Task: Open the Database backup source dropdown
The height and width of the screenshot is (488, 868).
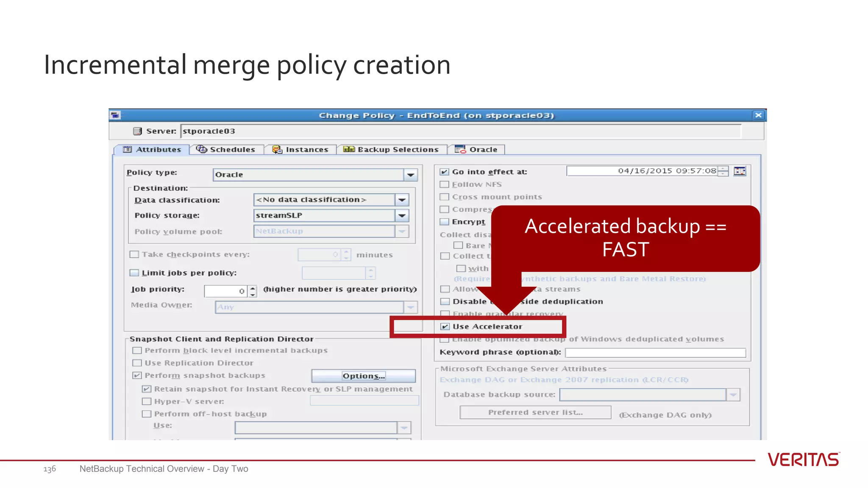Action: 733,395
